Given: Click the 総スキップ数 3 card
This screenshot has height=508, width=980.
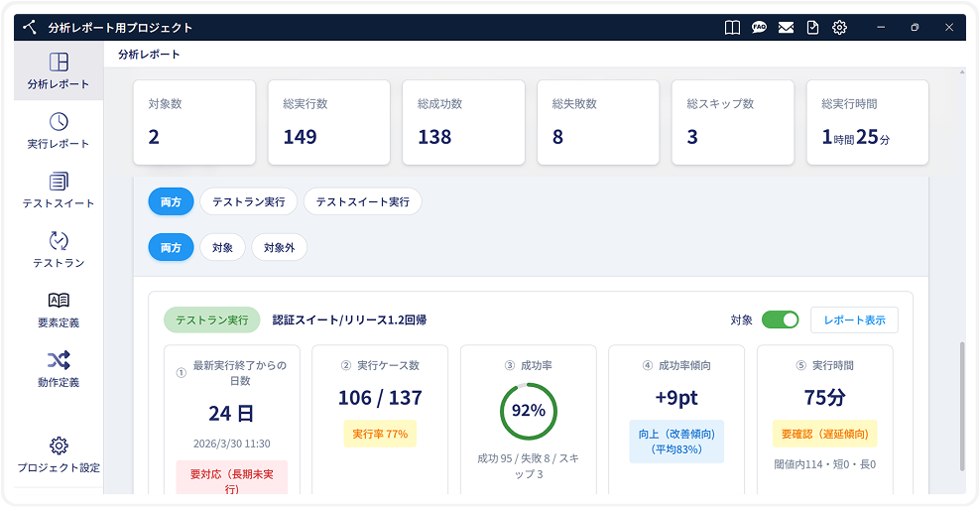Looking at the screenshot, I should (x=733, y=122).
